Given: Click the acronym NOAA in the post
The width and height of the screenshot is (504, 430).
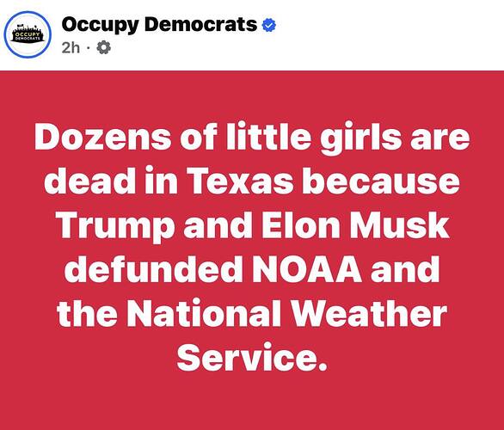Looking at the screenshot, I should 307,268.
